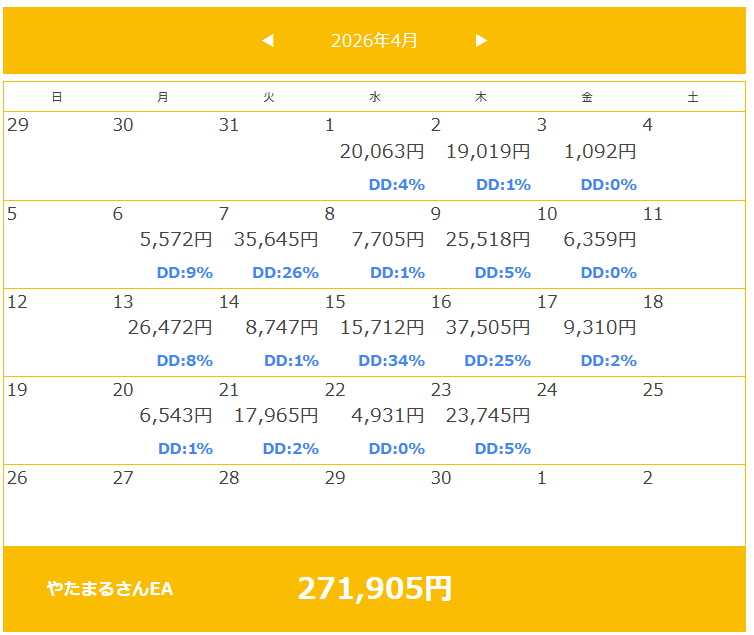Click the date number 31
754x635 pixels.
tap(229, 125)
